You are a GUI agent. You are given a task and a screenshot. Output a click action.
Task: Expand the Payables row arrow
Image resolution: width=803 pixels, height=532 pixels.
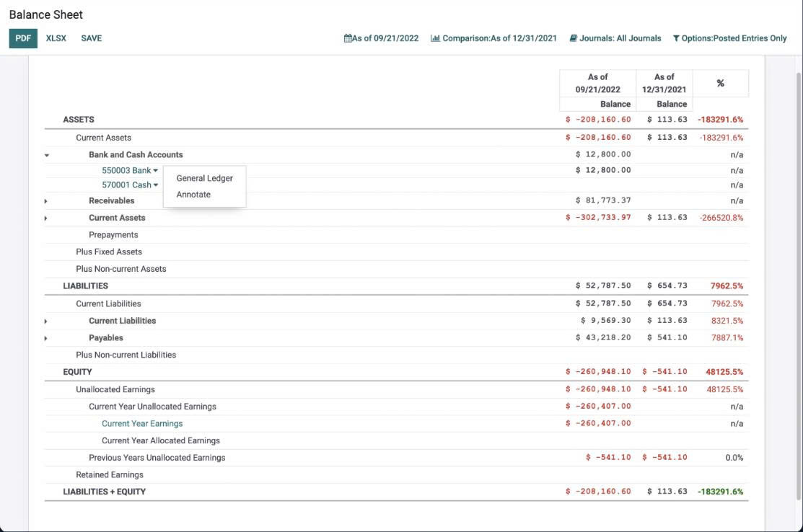[x=47, y=338]
